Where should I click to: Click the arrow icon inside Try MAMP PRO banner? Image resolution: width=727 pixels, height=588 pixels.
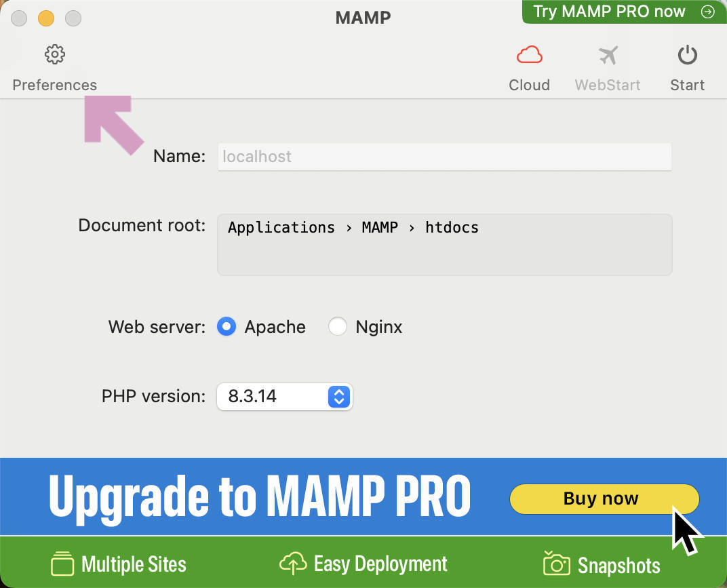coord(707,12)
